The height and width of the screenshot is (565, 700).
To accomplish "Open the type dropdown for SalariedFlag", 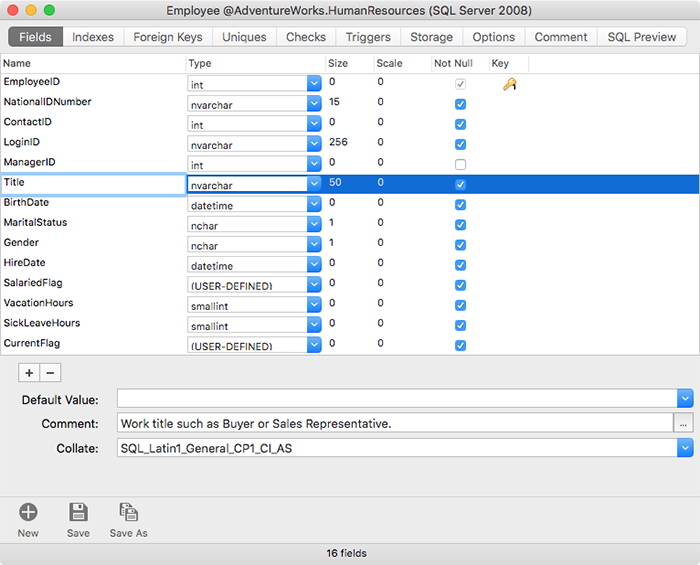I will click(x=314, y=284).
